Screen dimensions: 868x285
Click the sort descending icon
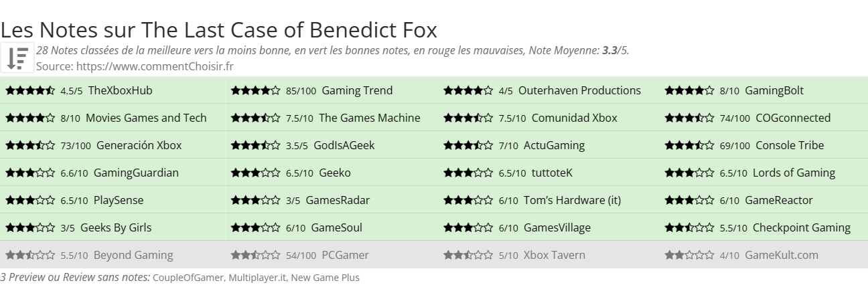tap(17, 58)
